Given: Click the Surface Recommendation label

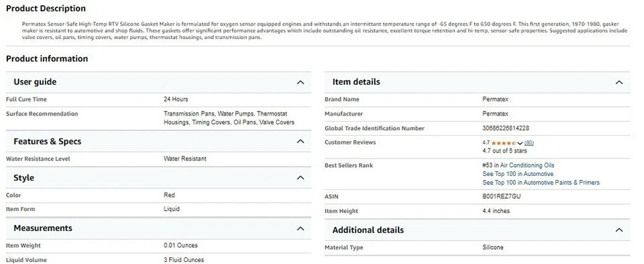Looking at the screenshot, I should coord(42,114).
